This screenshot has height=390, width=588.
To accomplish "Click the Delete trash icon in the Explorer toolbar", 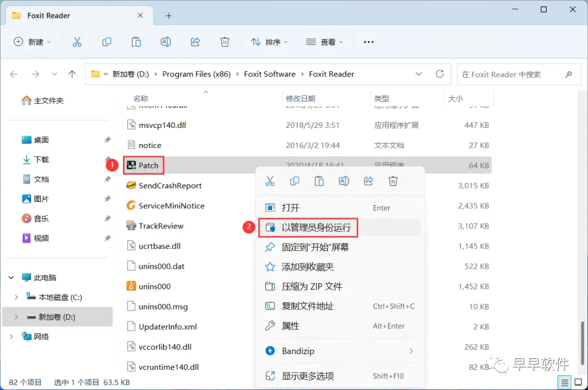I will pos(225,42).
